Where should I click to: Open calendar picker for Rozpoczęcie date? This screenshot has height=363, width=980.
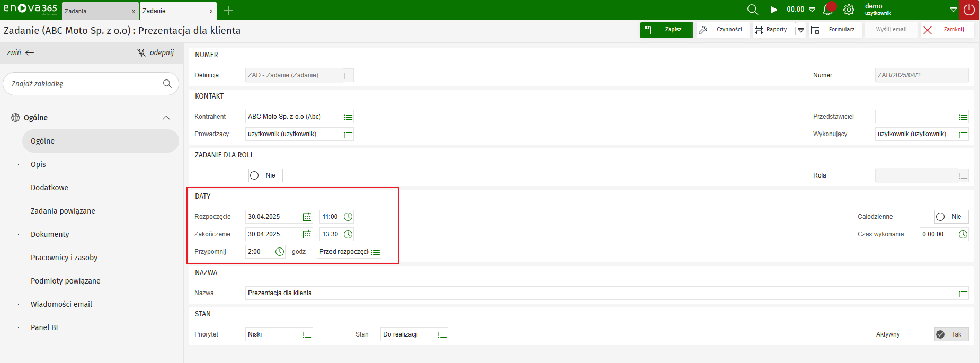(307, 217)
